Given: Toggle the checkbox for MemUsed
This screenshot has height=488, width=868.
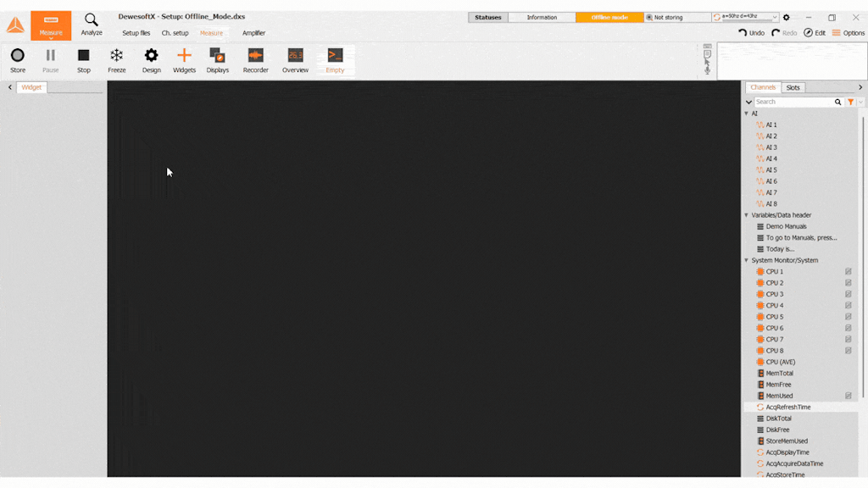Looking at the screenshot, I should tap(848, 396).
